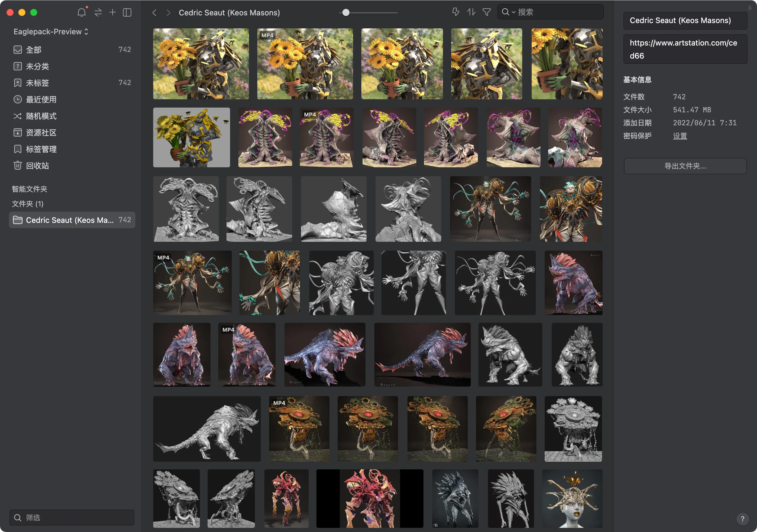Open the MP4 orange floating machine thumbnail
Screen dimensions: 757x532
[x=299, y=429]
